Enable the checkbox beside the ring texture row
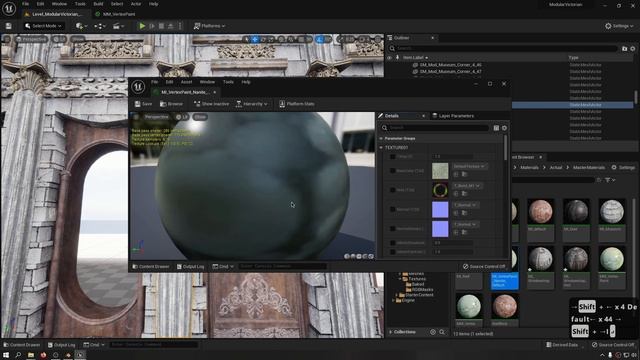This screenshot has width=640, height=360. point(393,190)
